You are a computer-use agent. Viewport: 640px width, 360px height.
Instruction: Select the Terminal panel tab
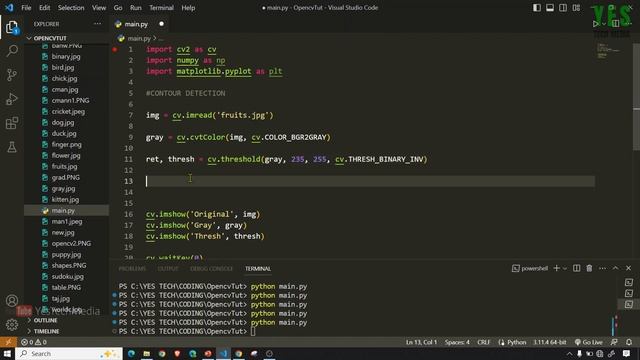click(x=258, y=269)
